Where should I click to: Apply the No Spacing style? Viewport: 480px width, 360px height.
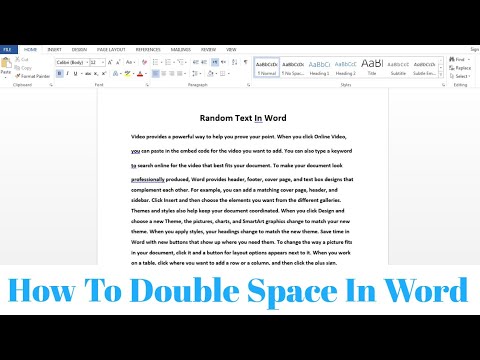click(x=293, y=68)
